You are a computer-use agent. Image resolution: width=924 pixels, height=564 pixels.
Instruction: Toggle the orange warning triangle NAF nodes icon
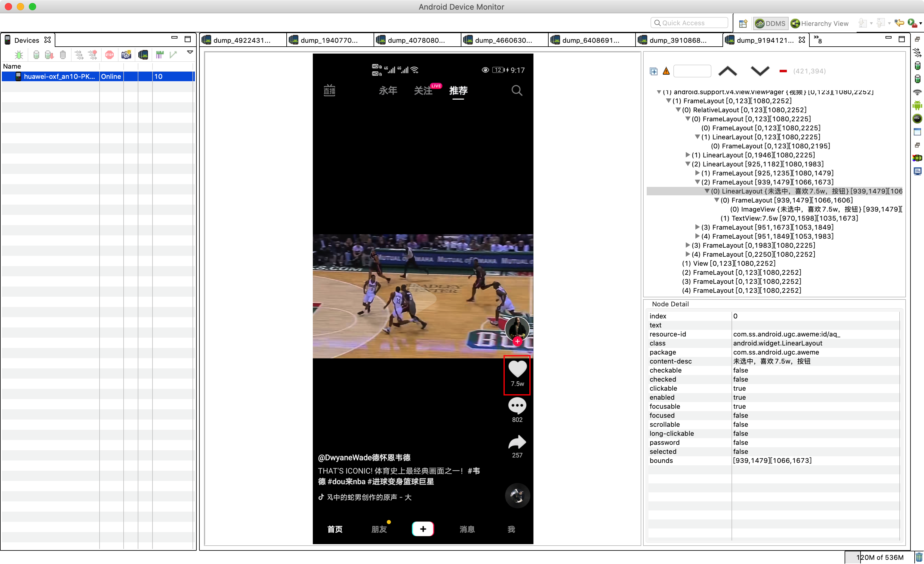coord(666,71)
